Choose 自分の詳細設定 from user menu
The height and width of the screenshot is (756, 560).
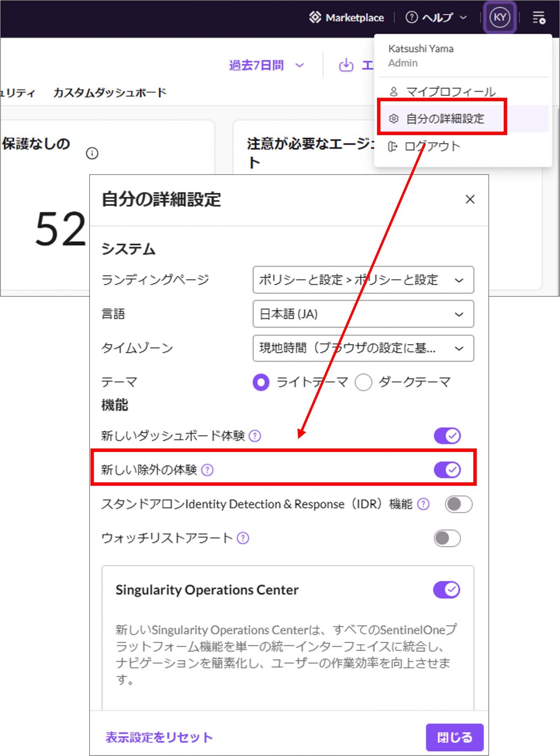(445, 119)
